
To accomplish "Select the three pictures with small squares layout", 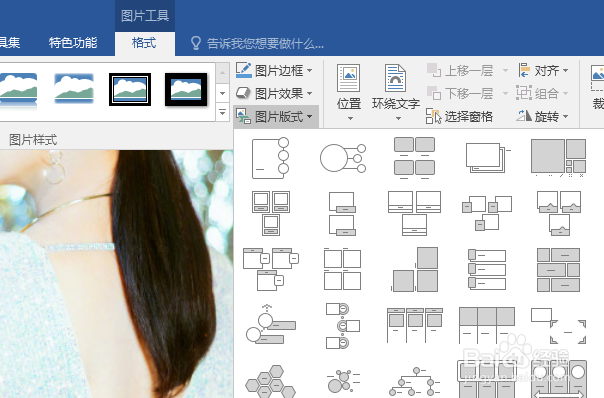I will point(487,213).
